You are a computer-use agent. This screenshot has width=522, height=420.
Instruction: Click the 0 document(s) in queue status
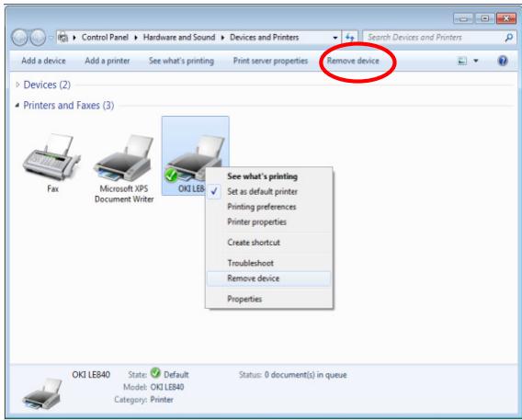306,375
